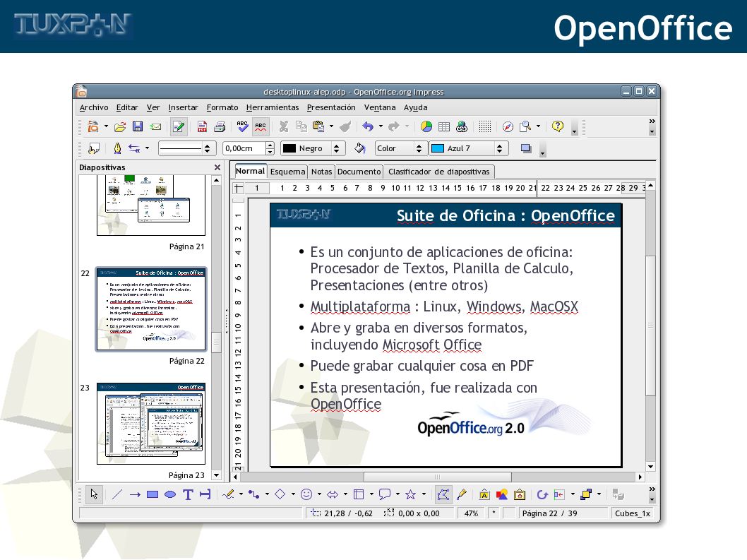This screenshot has height=560, width=747.
Task: Save the presentation with the floppy icon
Action: coord(138,126)
